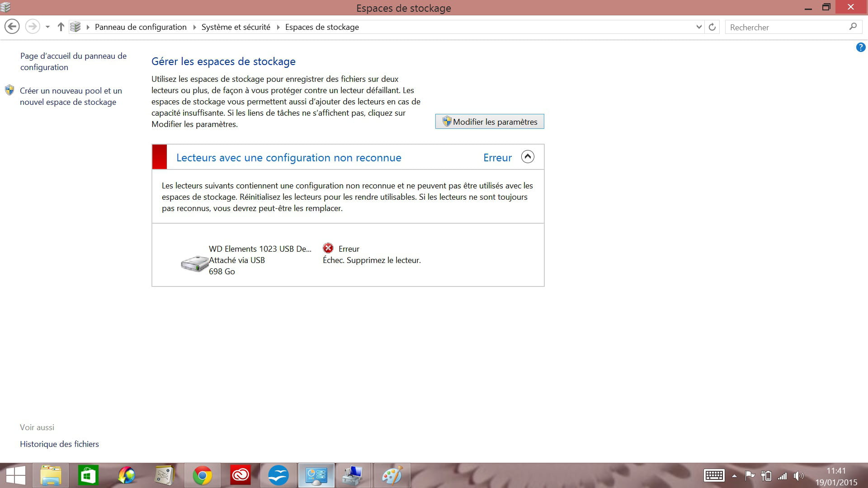The height and width of the screenshot is (488, 868).
Task: Restore down the Espaces de stockage window
Action: 826,7
